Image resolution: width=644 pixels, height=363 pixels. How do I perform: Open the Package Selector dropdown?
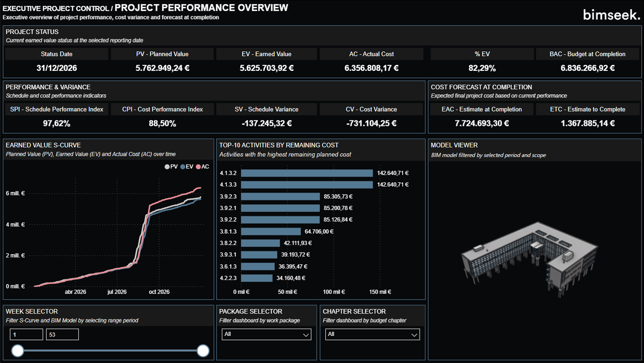pos(267,335)
